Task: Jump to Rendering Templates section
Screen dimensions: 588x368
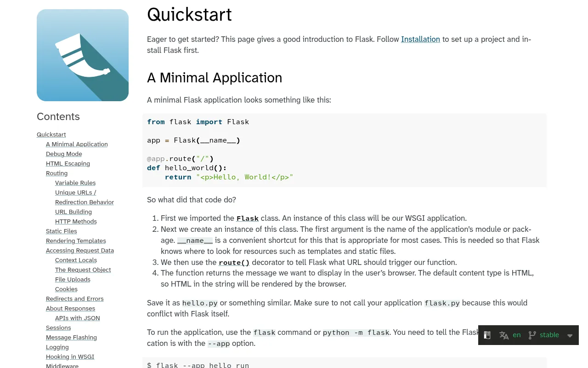Action: point(76,241)
